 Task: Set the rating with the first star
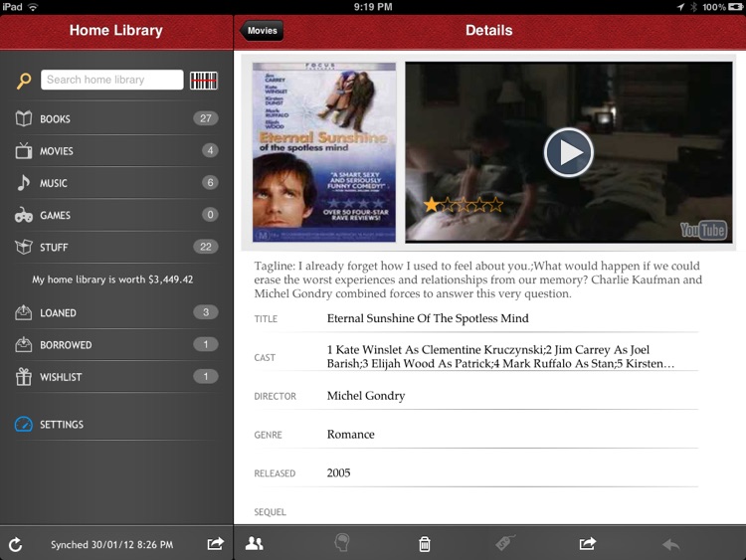pos(431,205)
